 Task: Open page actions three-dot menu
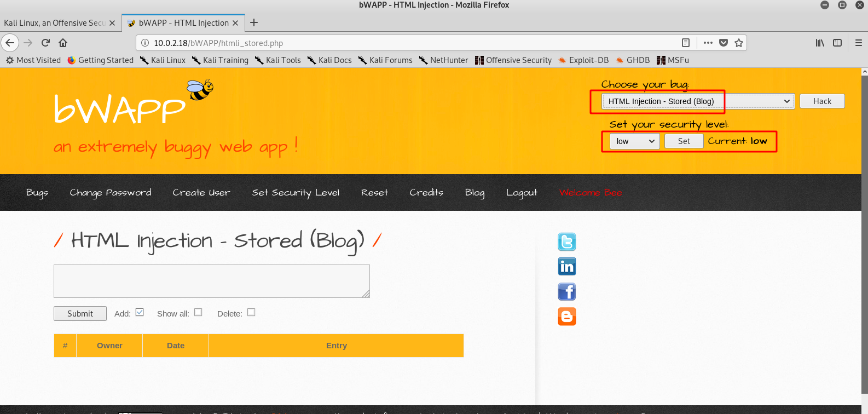click(708, 43)
